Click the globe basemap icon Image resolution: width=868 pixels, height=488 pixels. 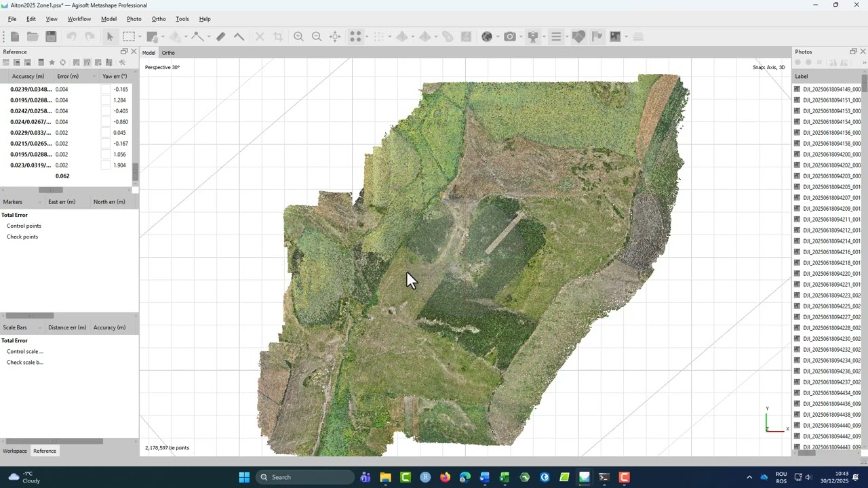coord(487,37)
